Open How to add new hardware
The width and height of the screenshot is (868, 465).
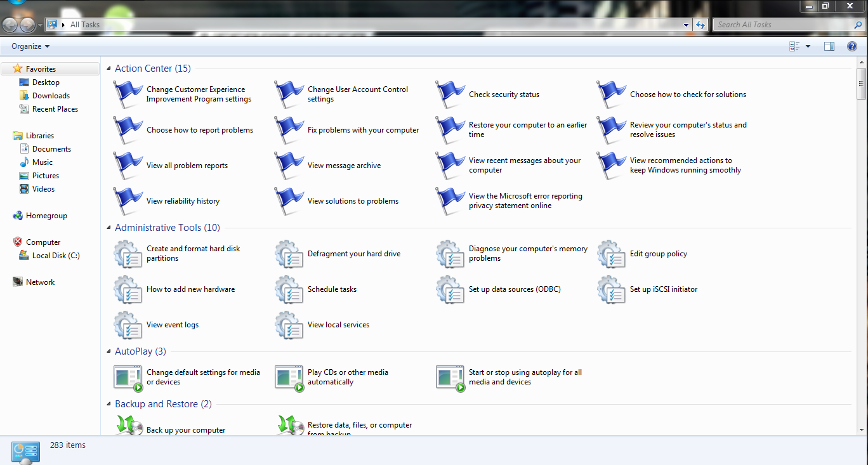pos(190,289)
